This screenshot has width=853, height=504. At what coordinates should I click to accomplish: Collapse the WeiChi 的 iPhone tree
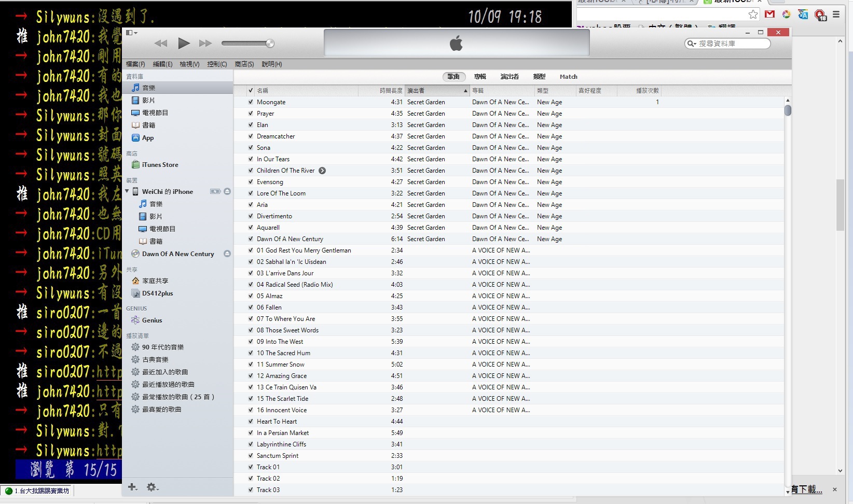click(x=127, y=191)
